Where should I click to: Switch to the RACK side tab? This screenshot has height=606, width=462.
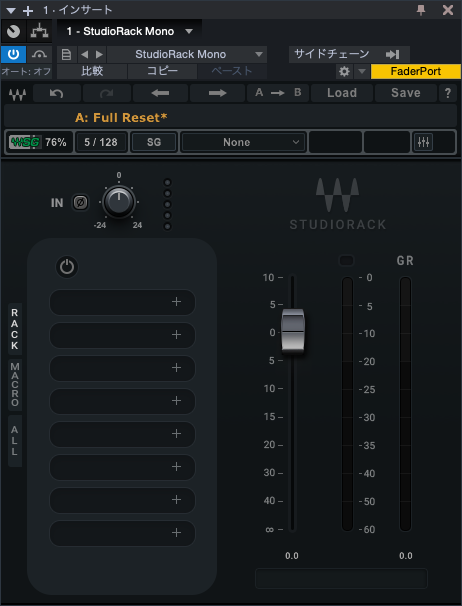coord(15,329)
